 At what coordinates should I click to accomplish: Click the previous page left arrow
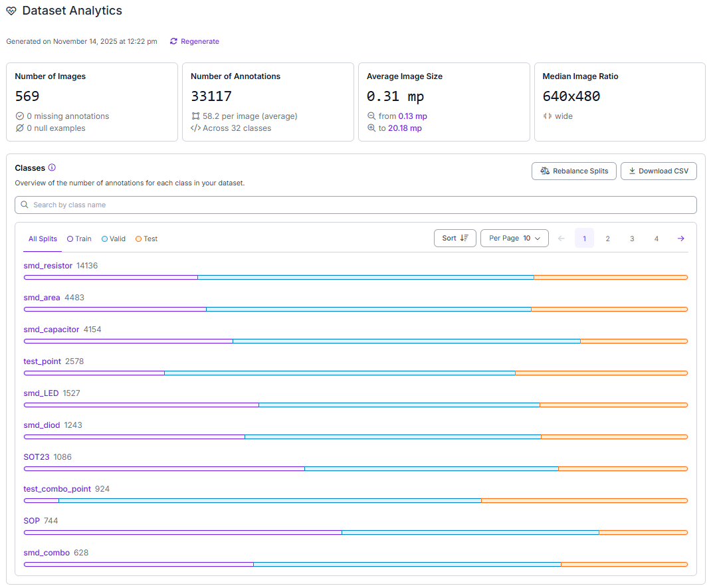561,239
